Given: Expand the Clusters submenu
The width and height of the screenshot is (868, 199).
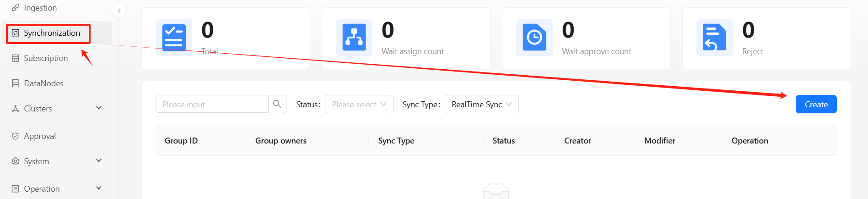Looking at the screenshot, I should click(x=99, y=108).
